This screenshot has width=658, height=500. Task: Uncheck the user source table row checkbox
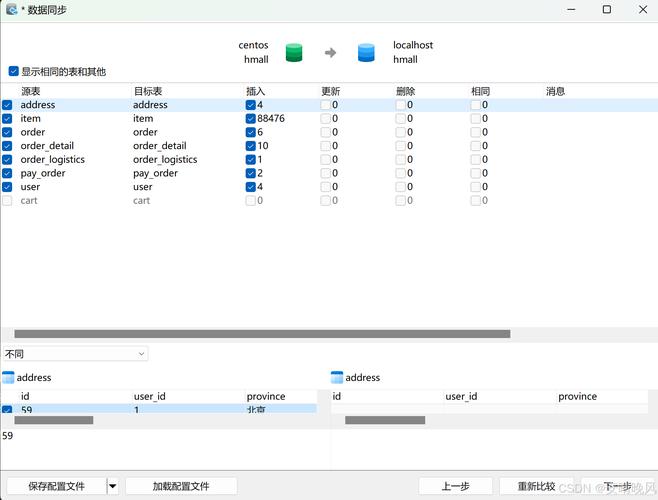tap(7, 187)
